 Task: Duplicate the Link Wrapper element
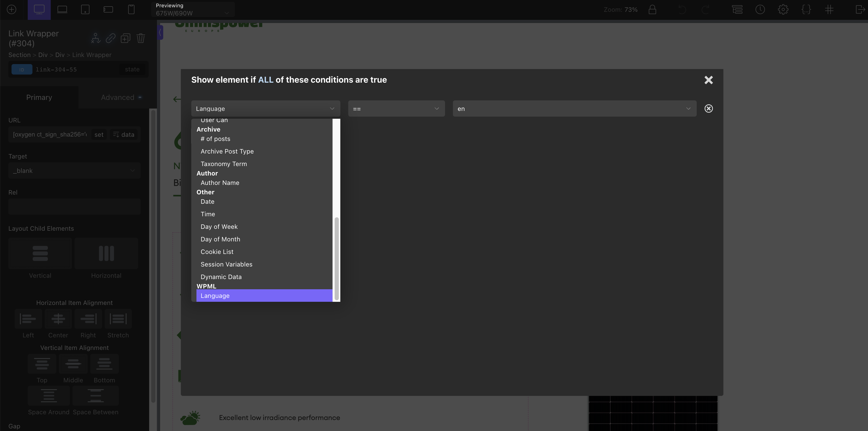(x=125, y=38)
